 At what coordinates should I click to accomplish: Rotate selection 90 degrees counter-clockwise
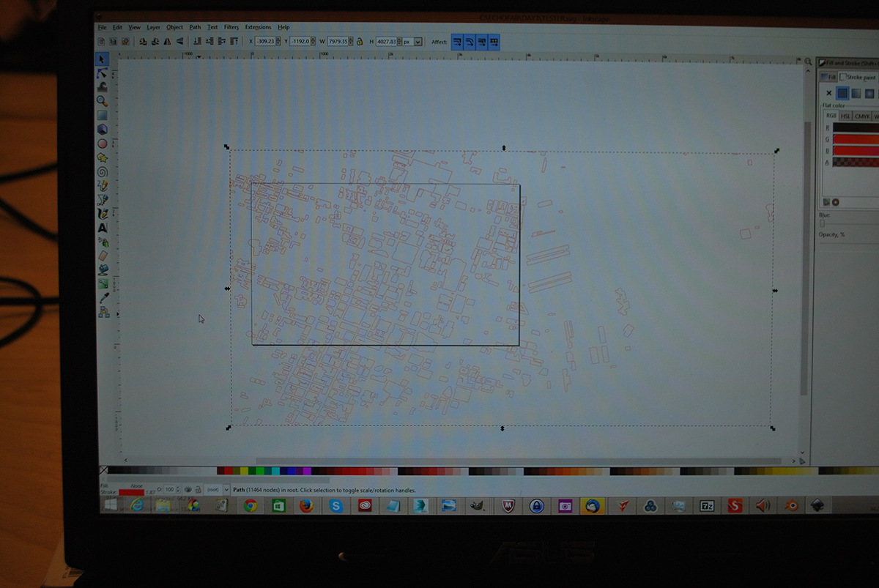point(143,42)
